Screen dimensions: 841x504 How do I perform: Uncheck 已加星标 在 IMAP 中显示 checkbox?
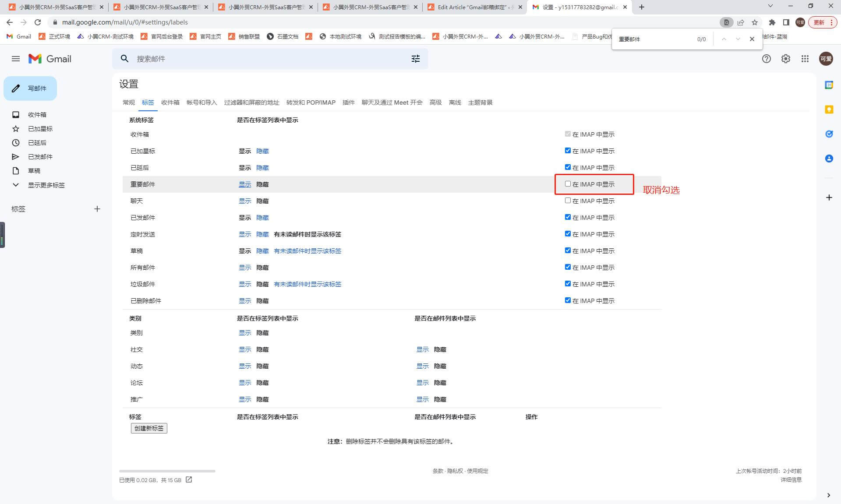(568, 151)
